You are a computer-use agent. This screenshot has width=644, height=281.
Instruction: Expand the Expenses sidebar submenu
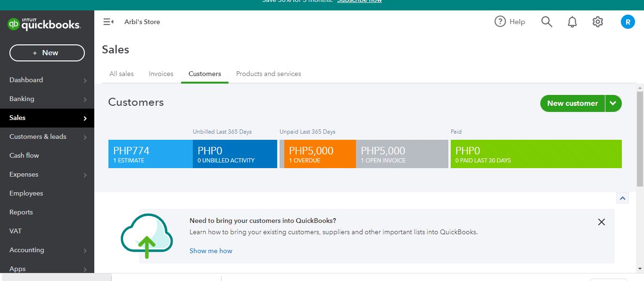pyautogui.click(x=85, y=175)
